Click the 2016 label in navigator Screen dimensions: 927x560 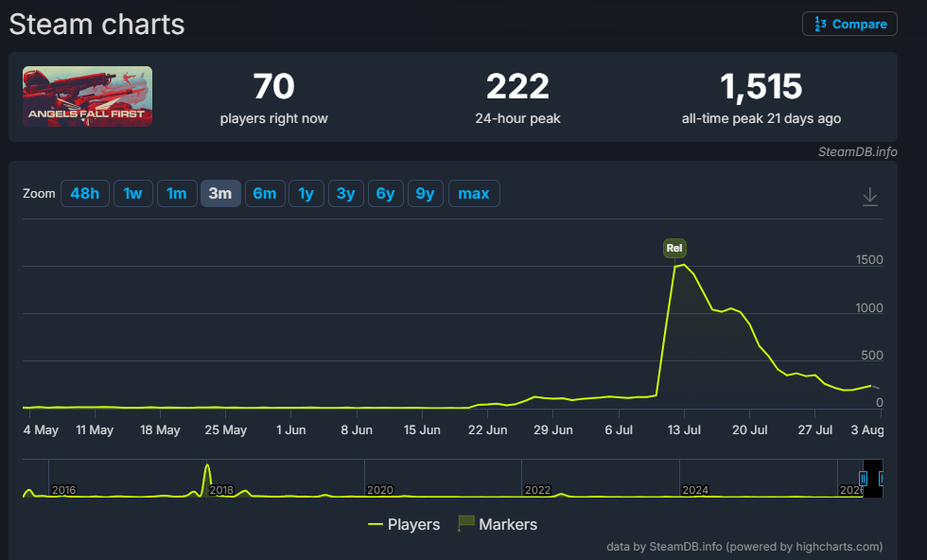[64, 490]
